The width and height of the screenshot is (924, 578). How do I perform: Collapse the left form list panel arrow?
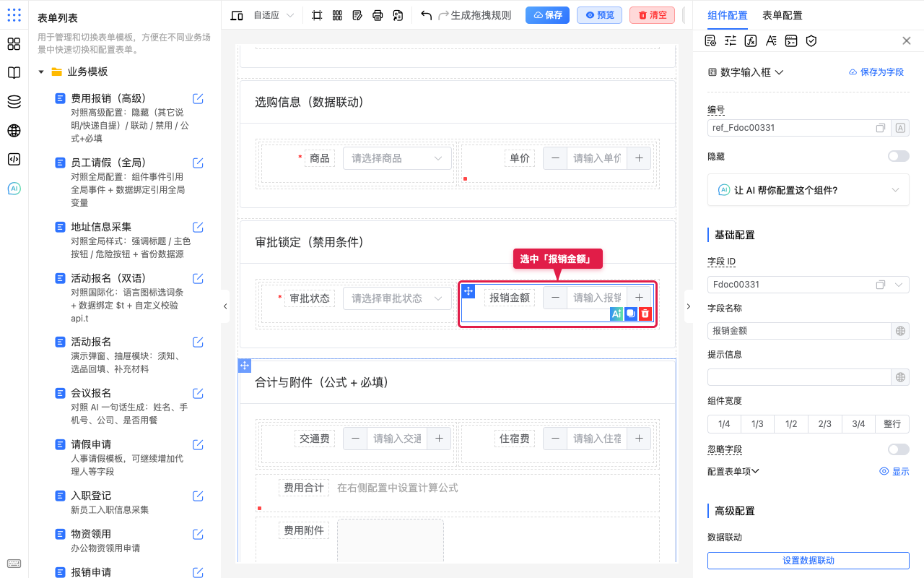tap(225, 306)
